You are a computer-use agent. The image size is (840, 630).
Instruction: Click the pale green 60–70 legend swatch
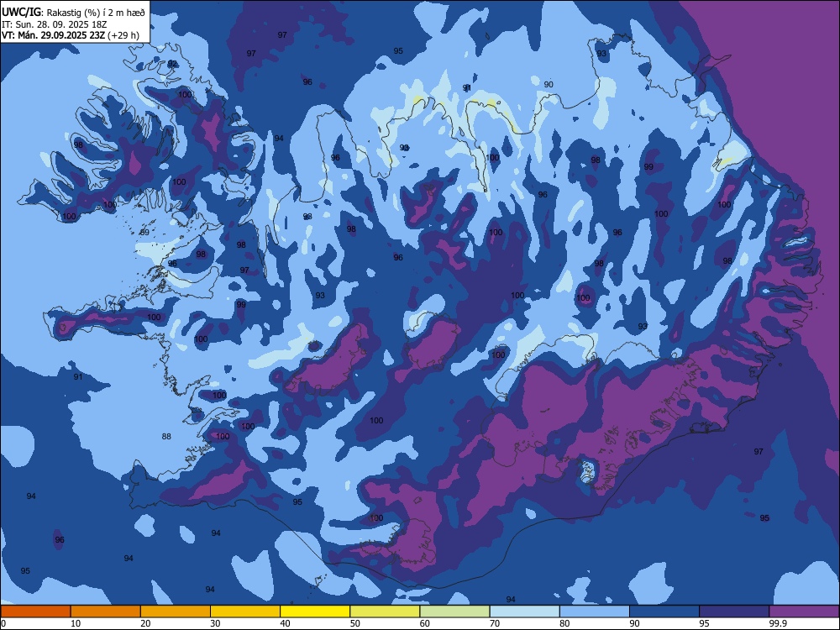pos(454,612)
